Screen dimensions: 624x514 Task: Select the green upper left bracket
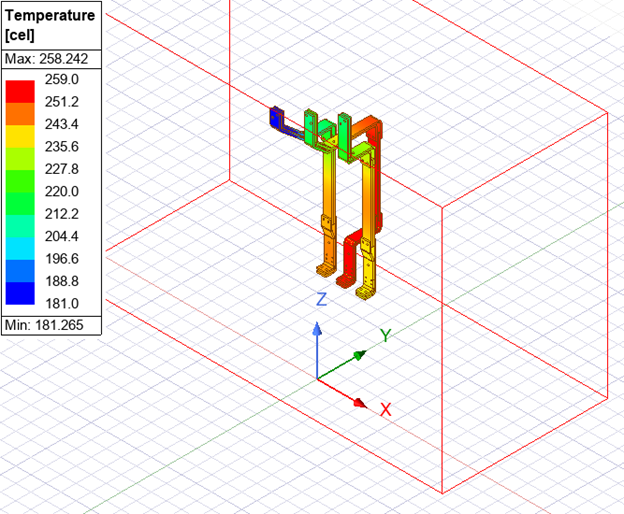click(311, 128)
